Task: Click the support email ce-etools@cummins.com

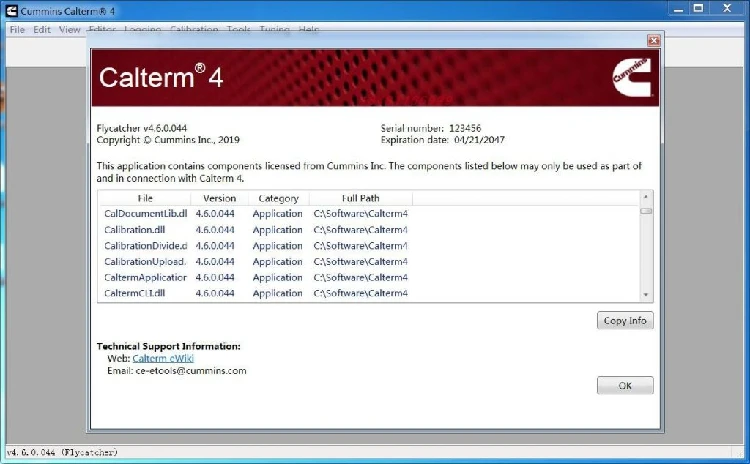Action: (x=191, y=371)
